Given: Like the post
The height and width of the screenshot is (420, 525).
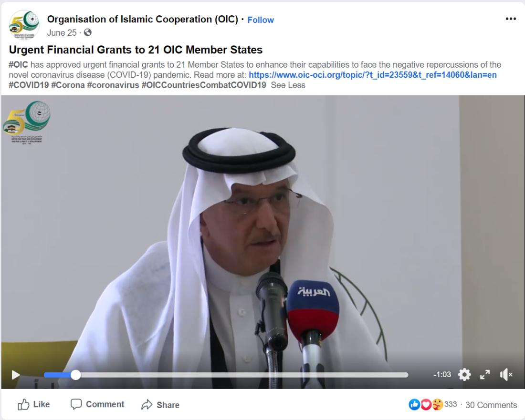Looking at the screenshot, I should (x=33, y=405).
